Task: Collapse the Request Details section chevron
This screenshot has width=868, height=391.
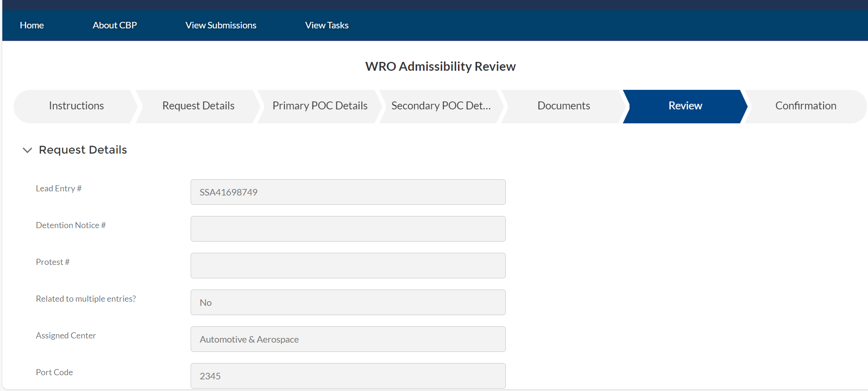Action: point(27,150)
